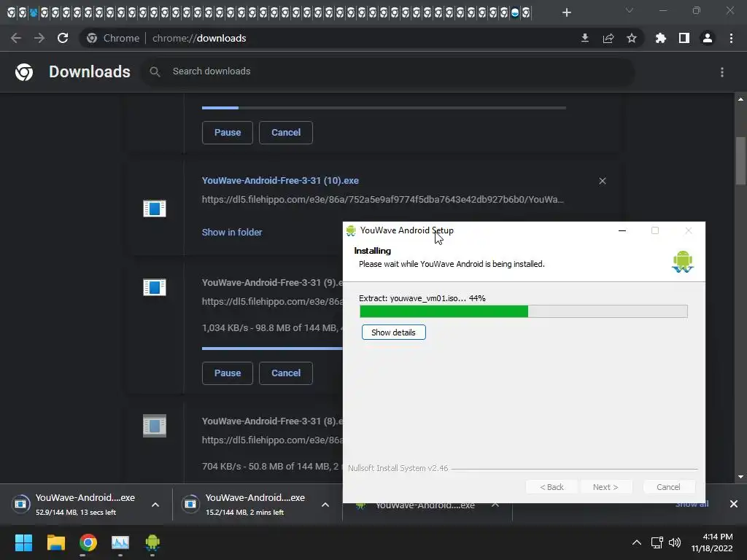This screenshot has height=560, width=747.
Task: Click the installer's green progress bar
Action: point(524,311)
